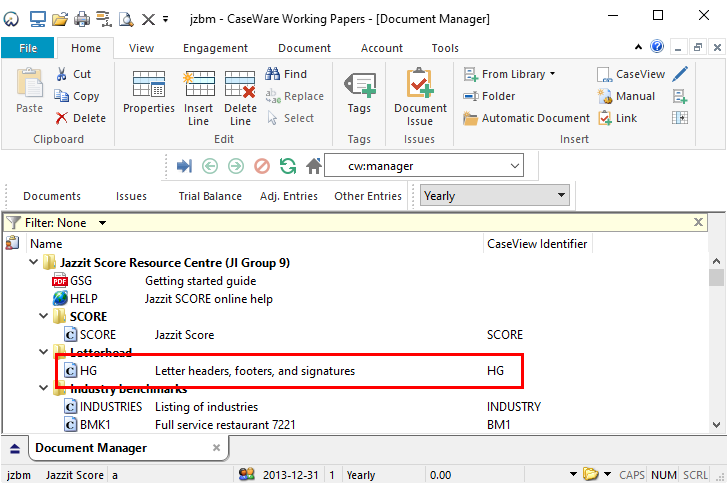
Task: Open the Document ribbon tab
Action: 304,48
